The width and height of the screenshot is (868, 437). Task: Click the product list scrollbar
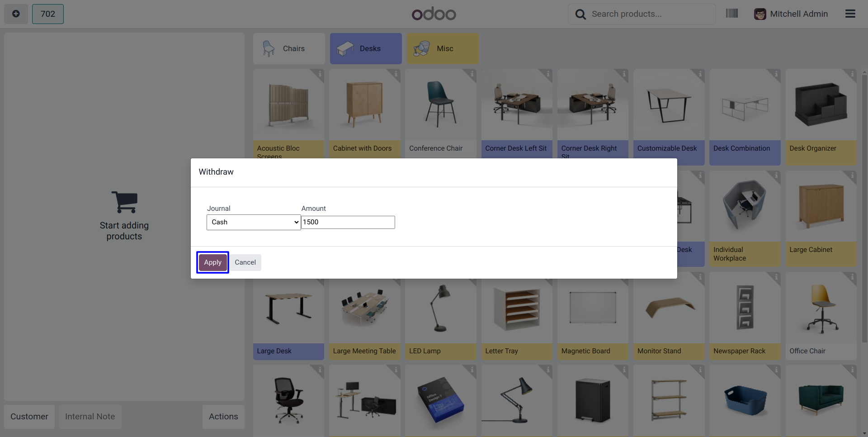coord(864,208)
